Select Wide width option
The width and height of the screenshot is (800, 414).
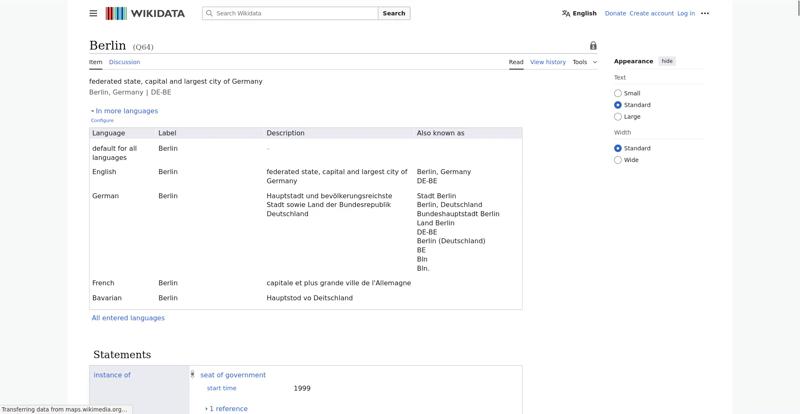[x=618, y=160]
